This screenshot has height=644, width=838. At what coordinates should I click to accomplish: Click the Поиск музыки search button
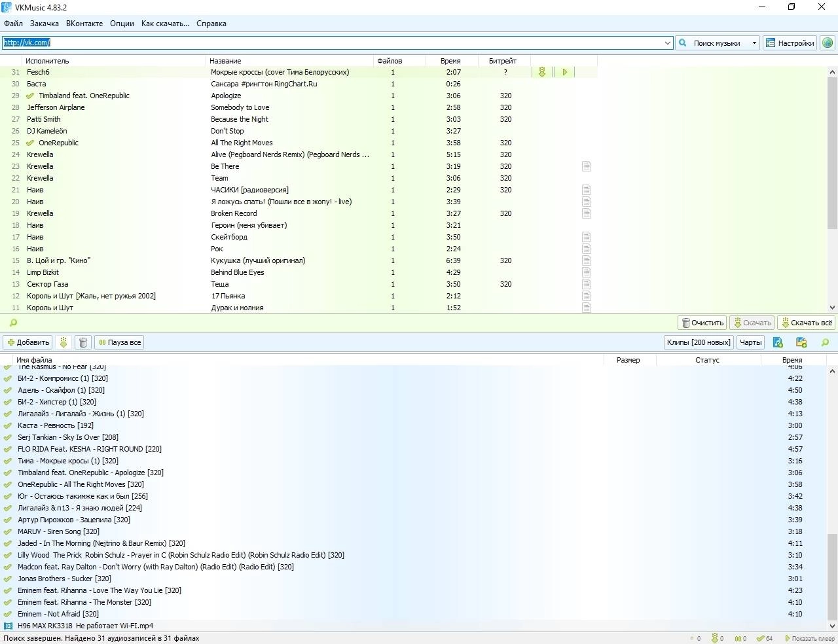coord(712,43)
